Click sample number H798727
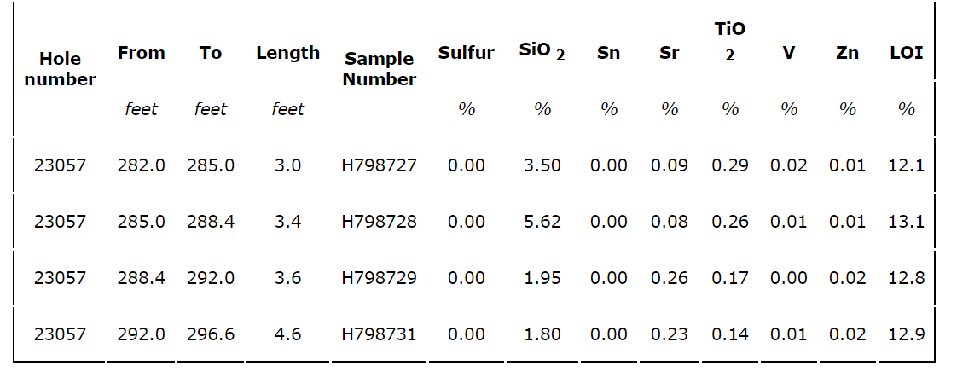Viewport: 980px width, 377px height. (x=380, y=165)
